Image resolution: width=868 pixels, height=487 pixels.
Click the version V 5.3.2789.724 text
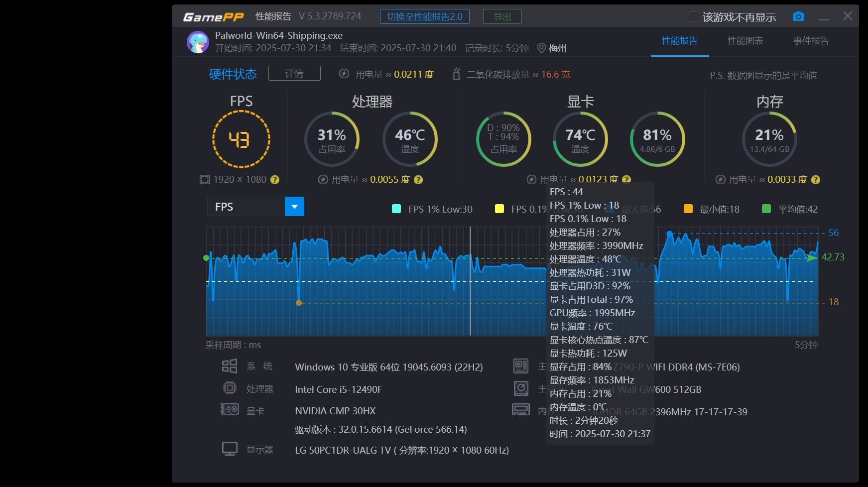(330, 16)
